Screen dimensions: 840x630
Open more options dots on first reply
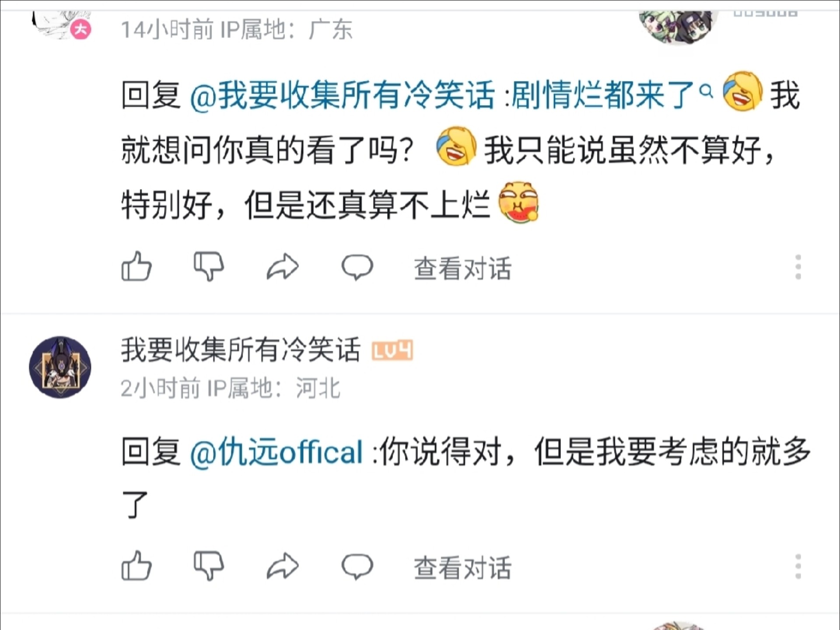(x=798, y=267)
